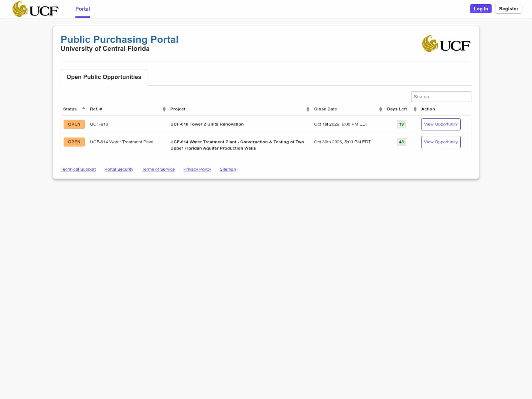Click the 'Action' column header label

pyautogui.click(x=428, y=109)
